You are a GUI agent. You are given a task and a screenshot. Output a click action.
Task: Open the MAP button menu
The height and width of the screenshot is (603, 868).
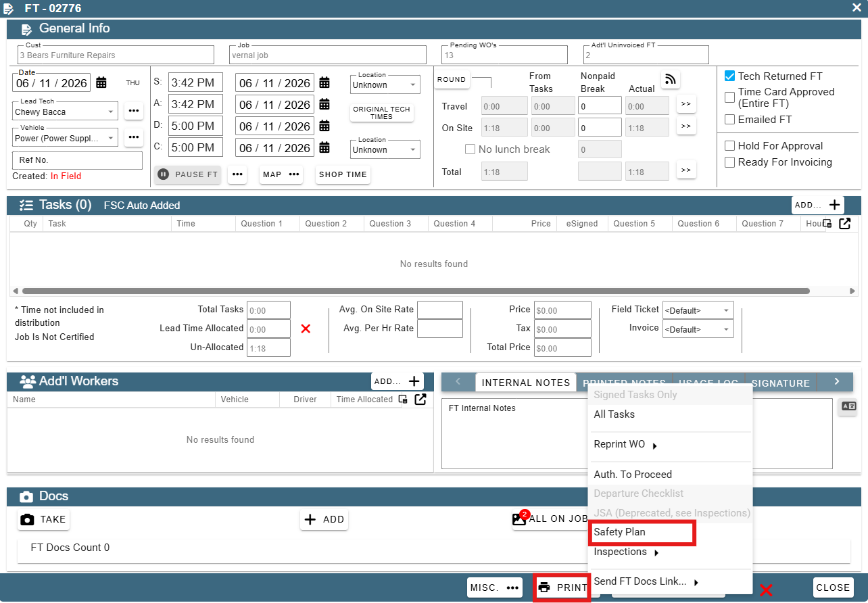(x=281, y=174)
